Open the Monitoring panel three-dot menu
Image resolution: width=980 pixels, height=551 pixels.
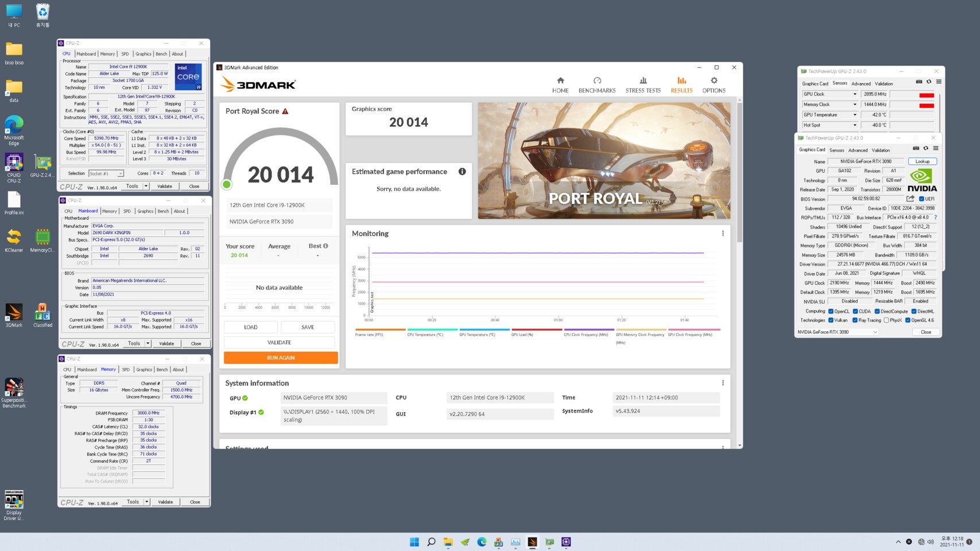(723, 233)
